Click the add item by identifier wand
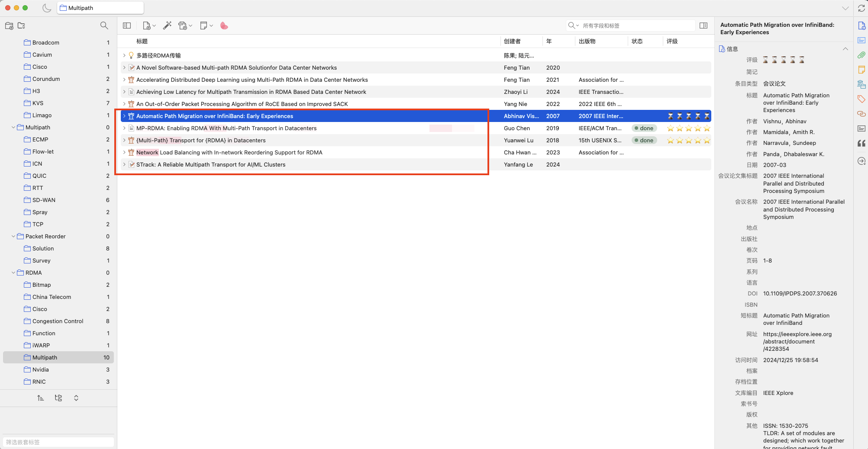The width and height of the screenshot is (868, 449). point(167,26)
